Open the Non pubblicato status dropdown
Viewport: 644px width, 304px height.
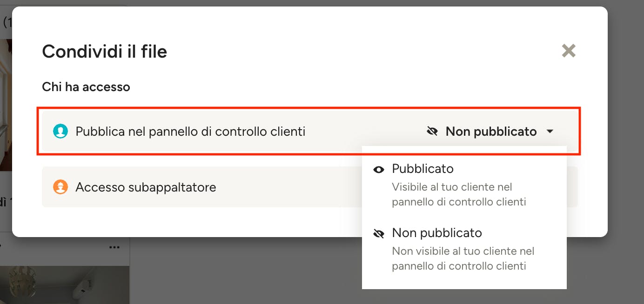490,132
